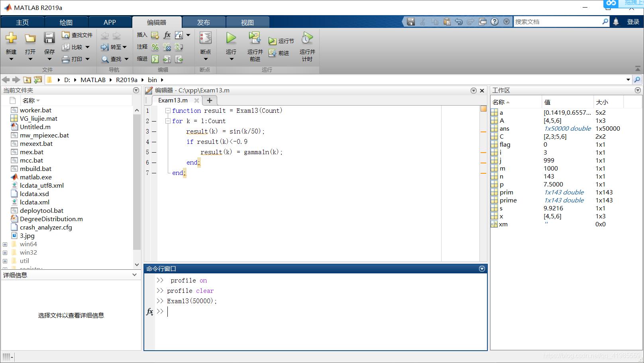Click the Find magnifier icon
This screenshot has width=644, height=363.
(x=105, y=59)
